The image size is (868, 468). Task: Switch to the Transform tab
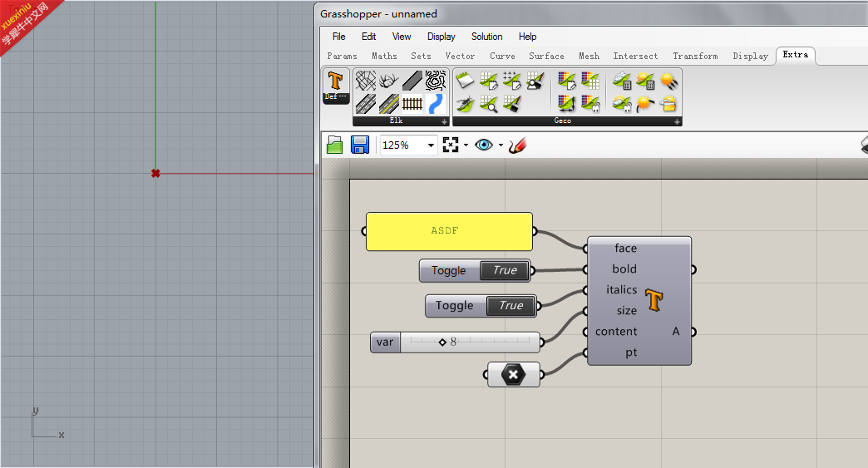695,56
